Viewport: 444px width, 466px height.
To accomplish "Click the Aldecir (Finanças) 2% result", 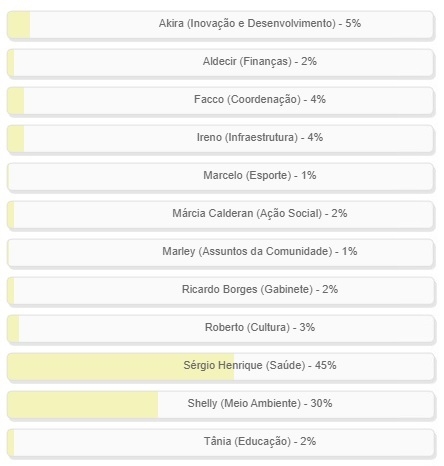I will point(221,63).
